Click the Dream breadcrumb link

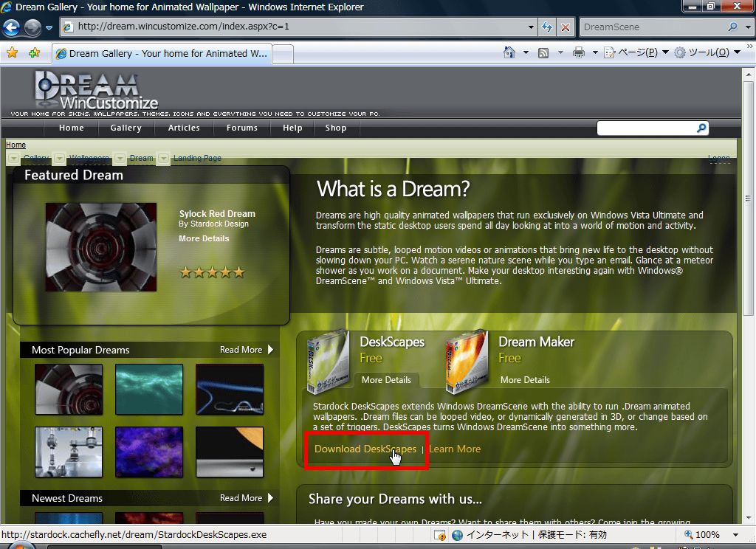point(141,158)
